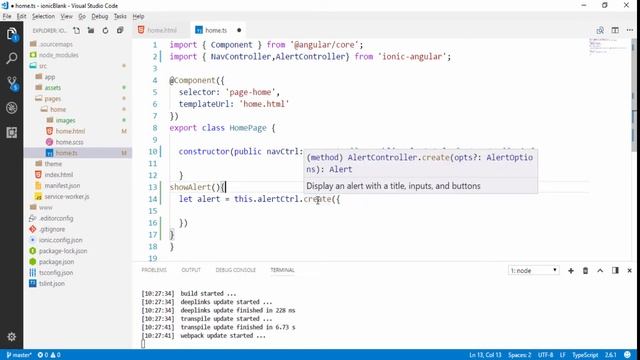This screenshot has width=640, height=360.
Task: Create a new folder in Explorer
Action: [91, 30]
